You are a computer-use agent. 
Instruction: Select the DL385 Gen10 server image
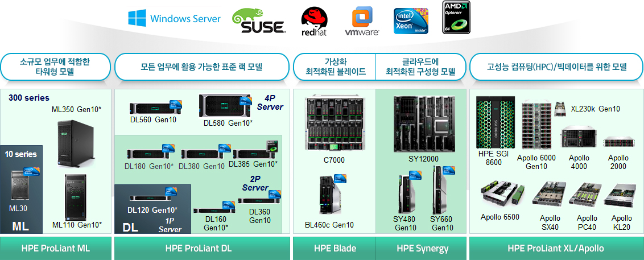pyautogui.click(x=254, y=154)
